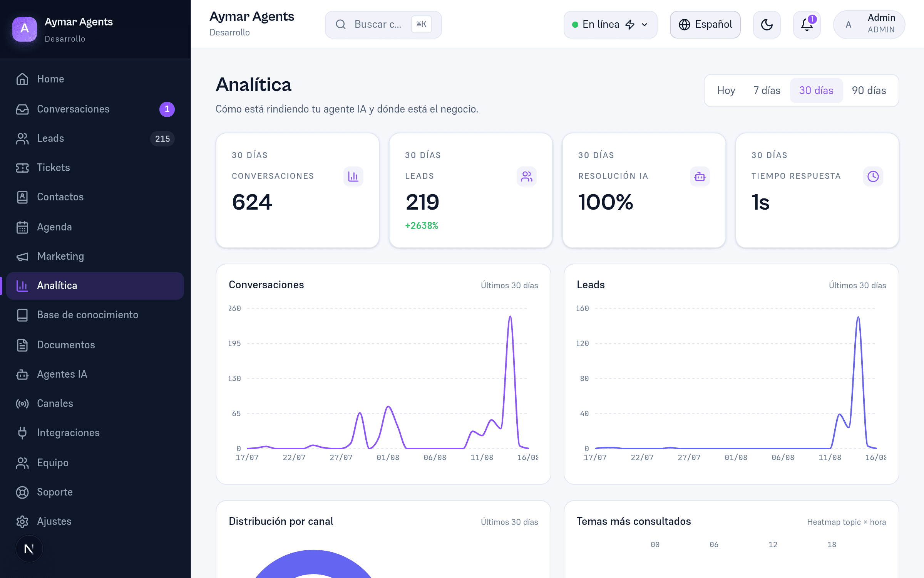Go to Documentos section

coord(95,345)
